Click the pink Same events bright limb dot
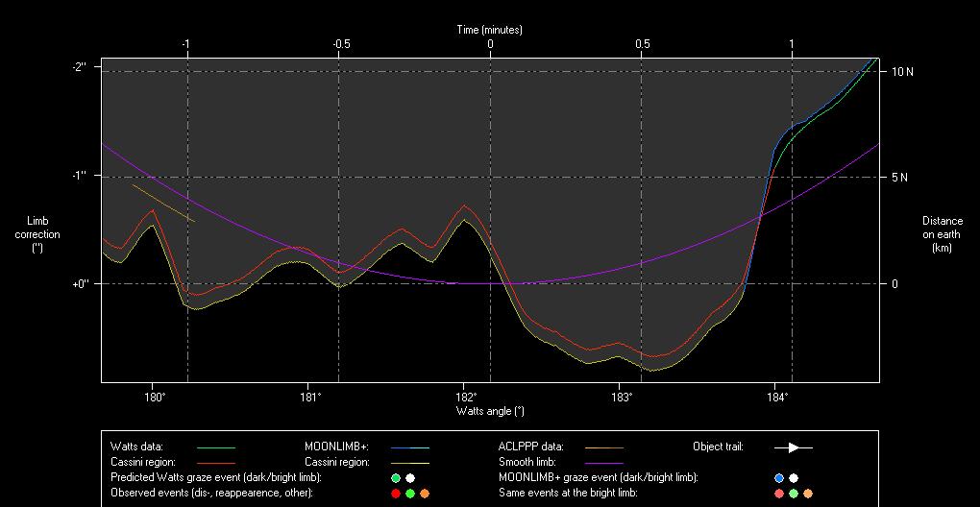 [779, 494]
